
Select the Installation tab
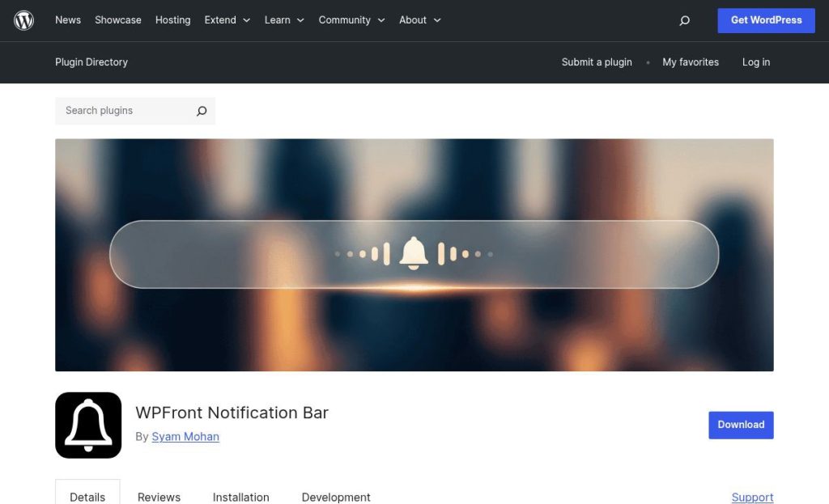click(x=240, y=497)
